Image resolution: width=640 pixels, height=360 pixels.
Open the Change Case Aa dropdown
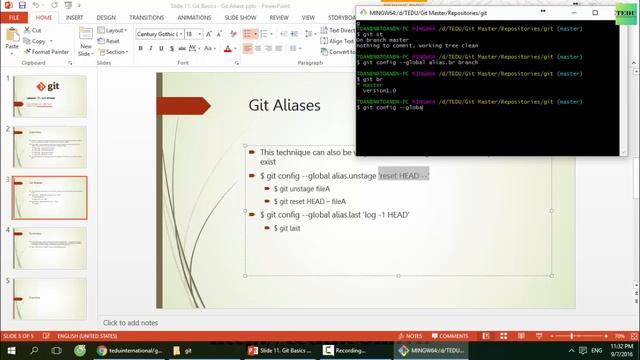210,49
